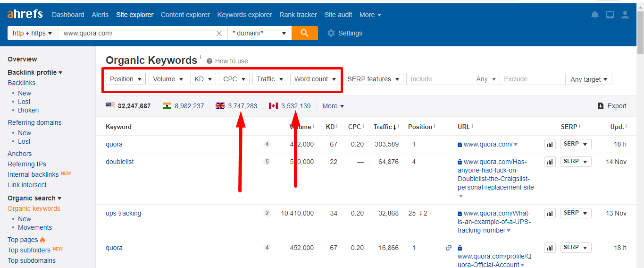Click the info icon next to URL column
Screen dimensions: 644x268
472,126
